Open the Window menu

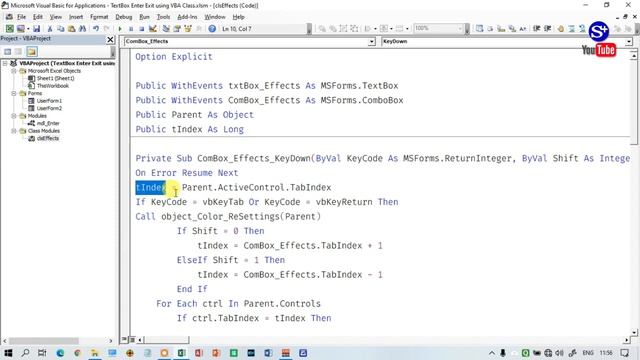215,17
